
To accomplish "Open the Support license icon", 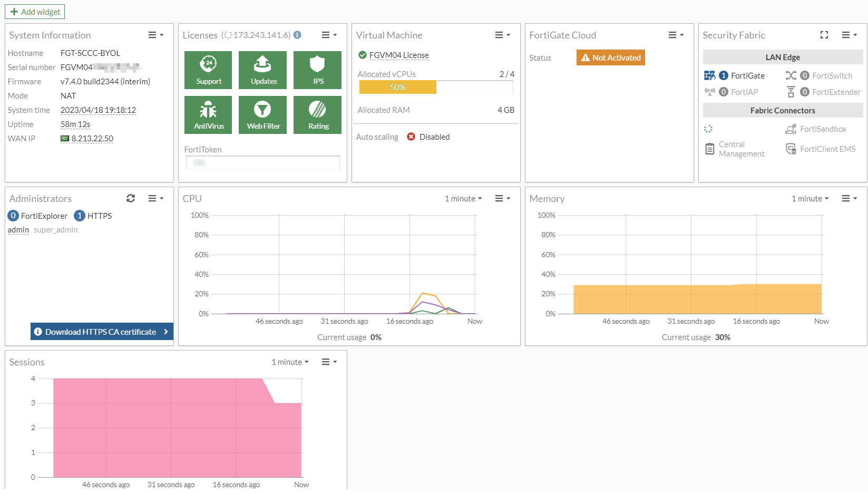I will coord(208,70).
